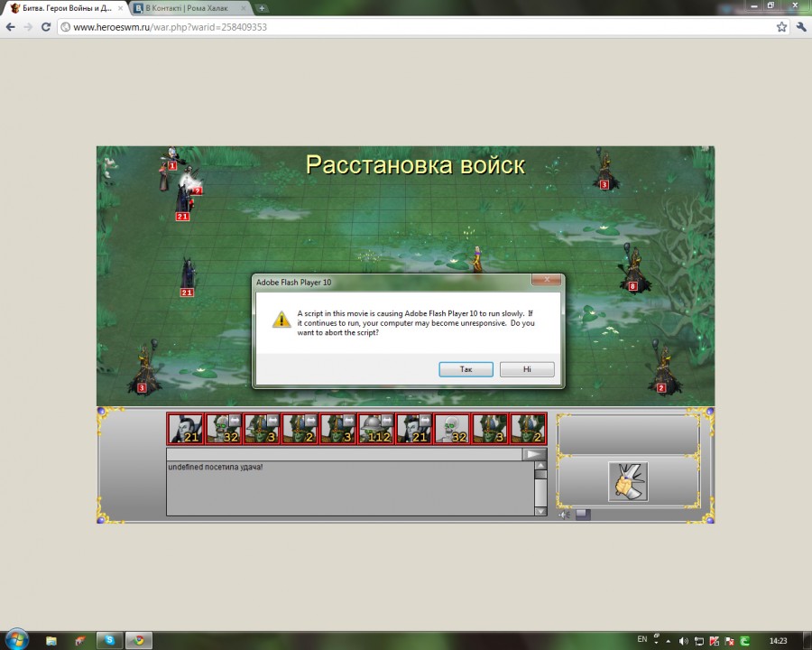This screenshot has width=812, height=650.
Task: Open the EN language selector in the tray
Action: (x=642, y=640)
